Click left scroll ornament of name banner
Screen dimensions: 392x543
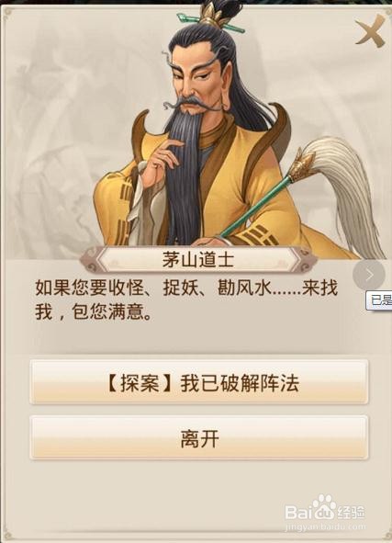[x=90, y=260]
